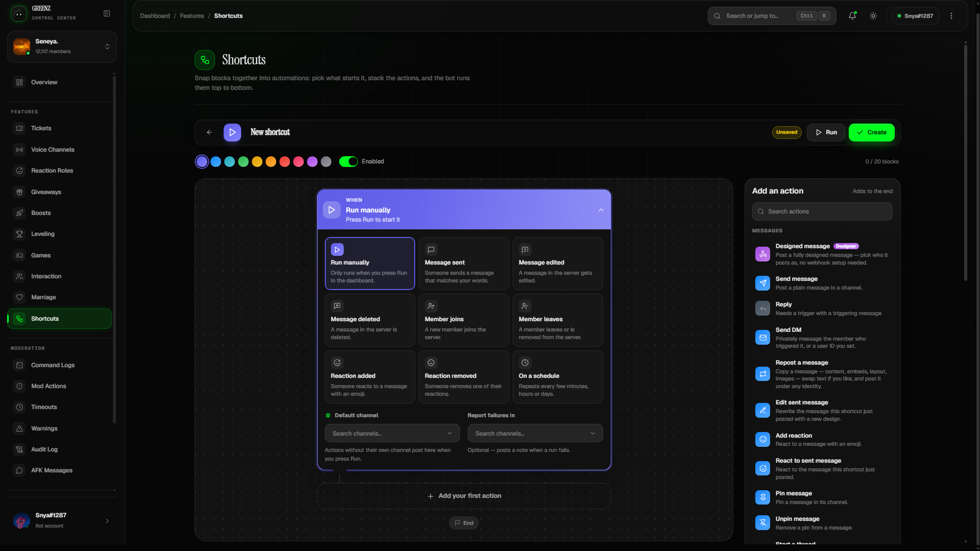
Task: Open the Seneya server switcher
Action: click(62, 46)
